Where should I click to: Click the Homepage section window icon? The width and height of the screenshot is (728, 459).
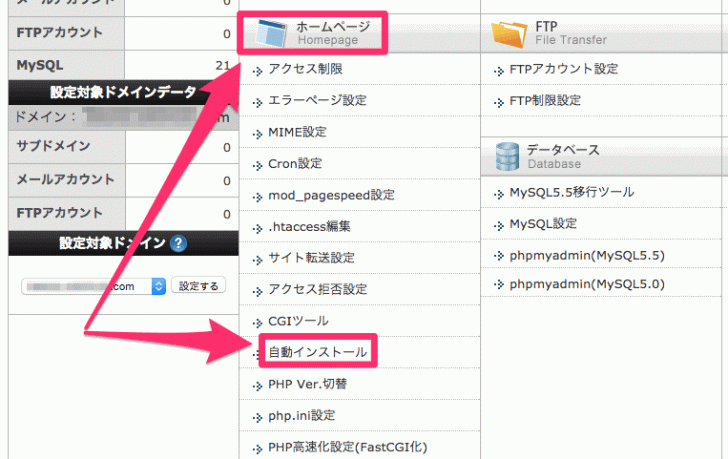click(x=268, y=33)
